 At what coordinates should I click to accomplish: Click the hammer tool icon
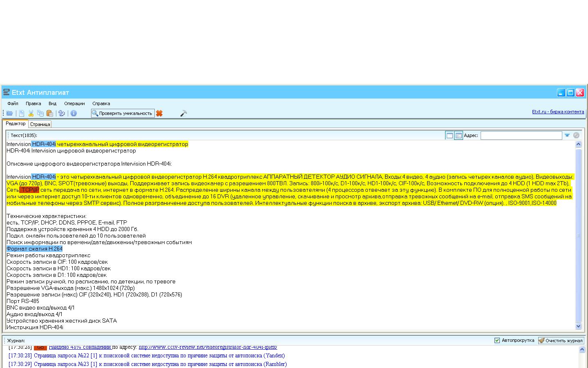(183, 113)
